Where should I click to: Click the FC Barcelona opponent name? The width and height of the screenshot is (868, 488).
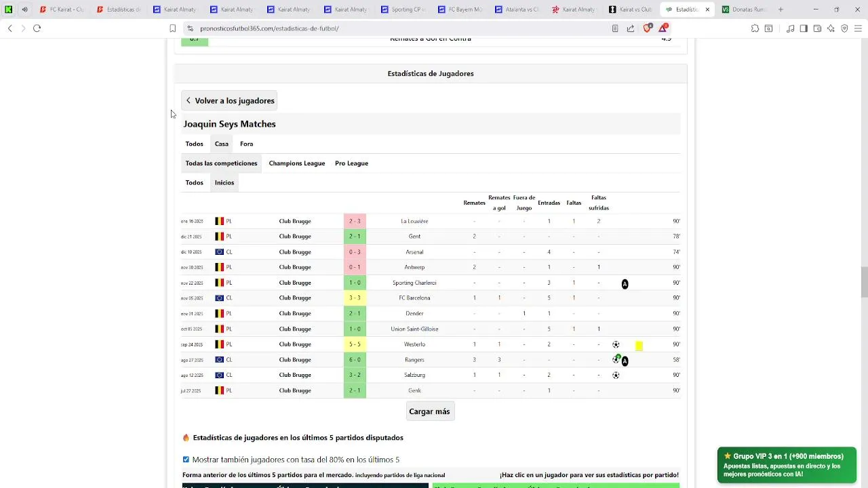click(x=414, y=298)
